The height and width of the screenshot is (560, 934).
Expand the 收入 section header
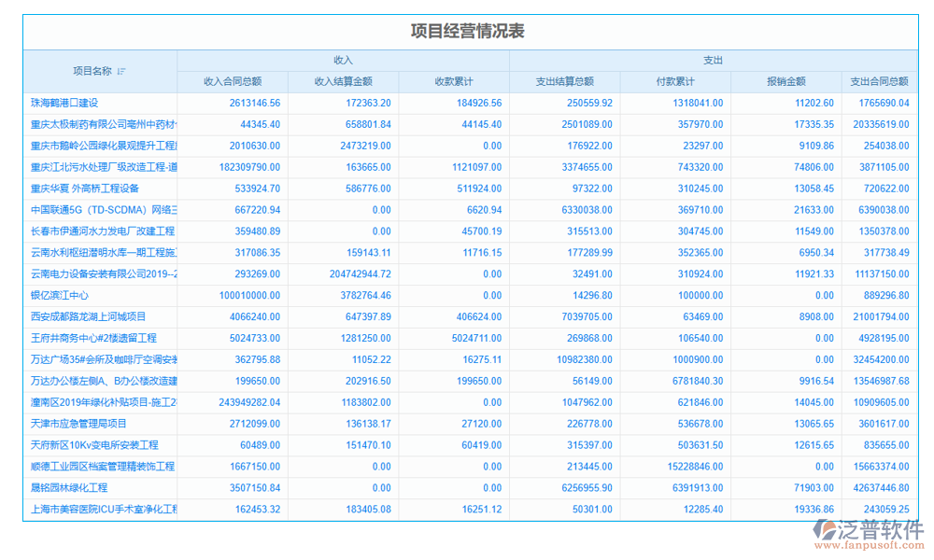(343, 59)
